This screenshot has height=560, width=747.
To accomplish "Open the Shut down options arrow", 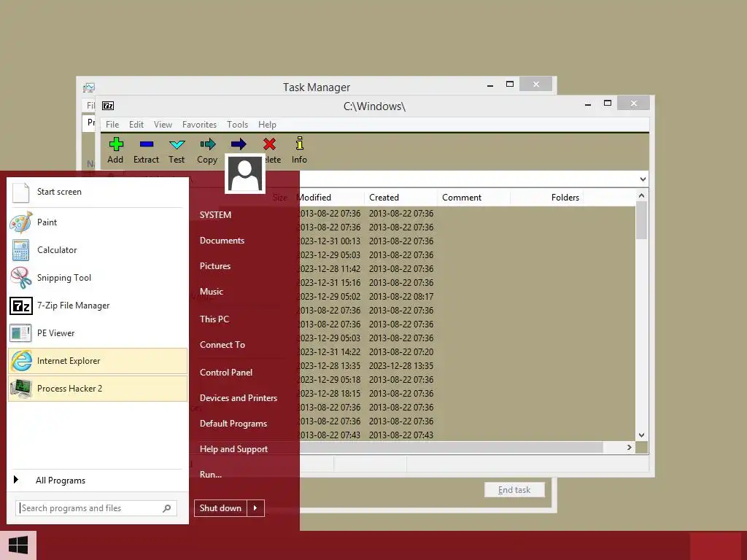I will 255,508.
